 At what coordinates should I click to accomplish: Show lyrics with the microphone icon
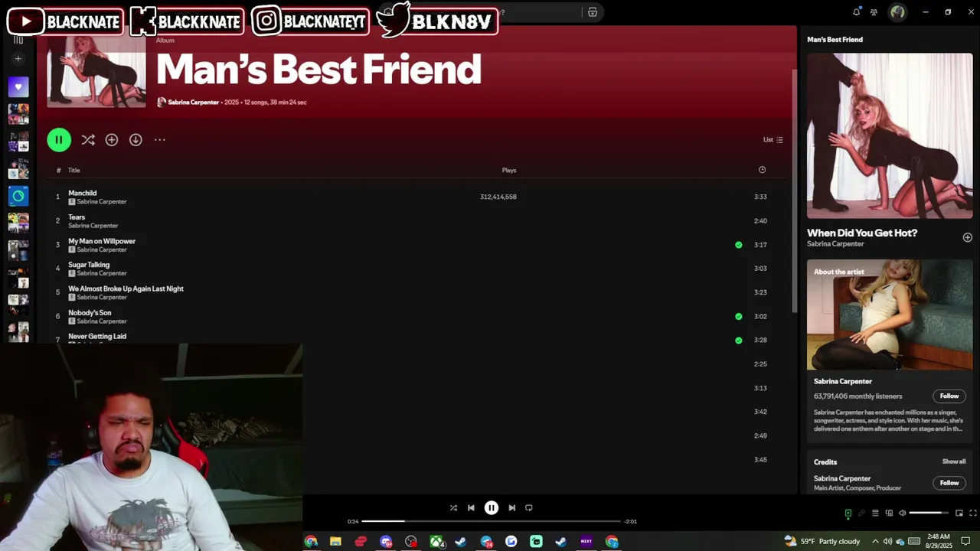click(x=861, y=514)
